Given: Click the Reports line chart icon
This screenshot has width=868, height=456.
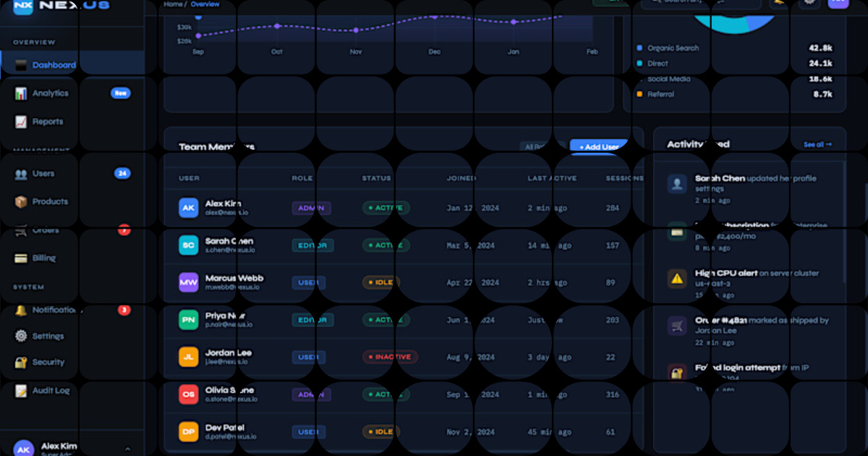Looking at the screenshot, I should pyautogui.click(x=21, y=122).
